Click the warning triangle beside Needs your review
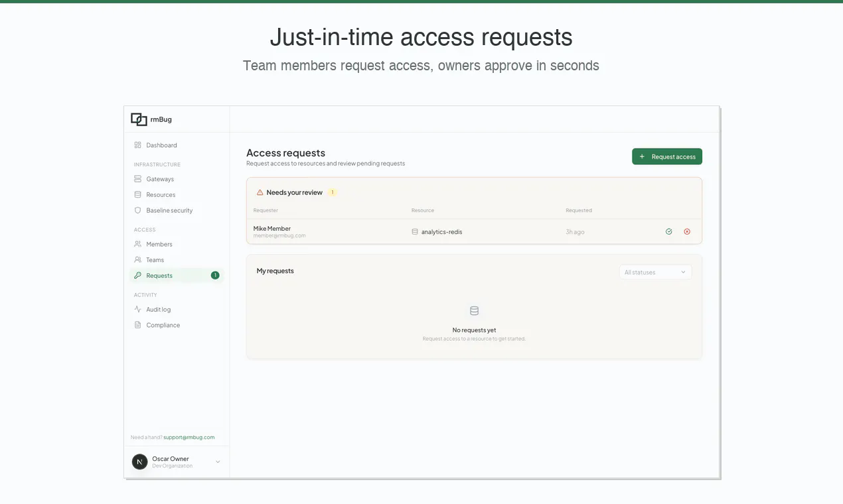 (260, 192)
